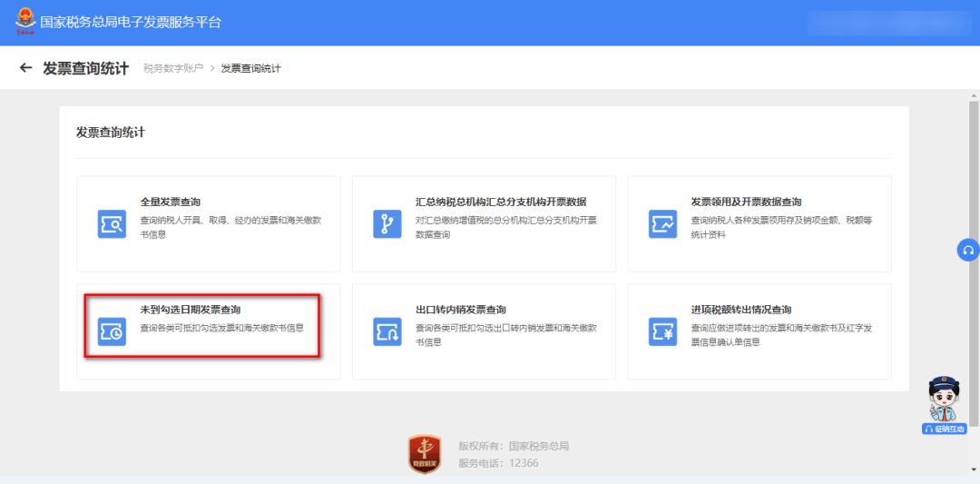
Task: Click the 征纳互动 police officer avatar
Action: tap(945, 399)
